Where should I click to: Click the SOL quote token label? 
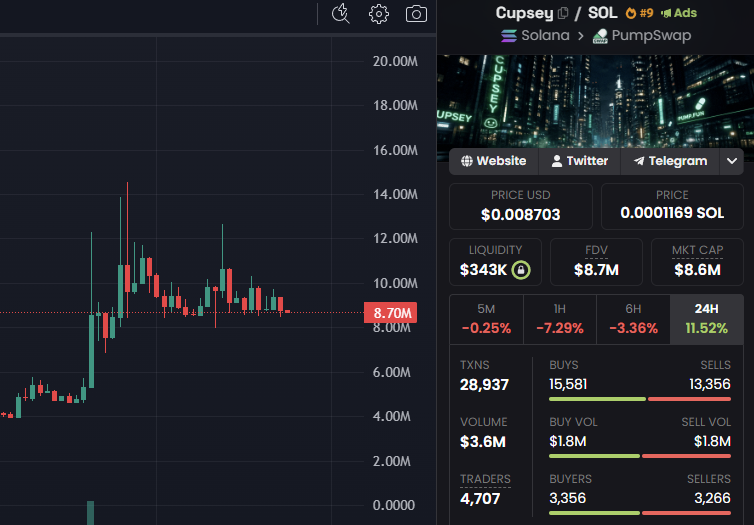[603, 12]
